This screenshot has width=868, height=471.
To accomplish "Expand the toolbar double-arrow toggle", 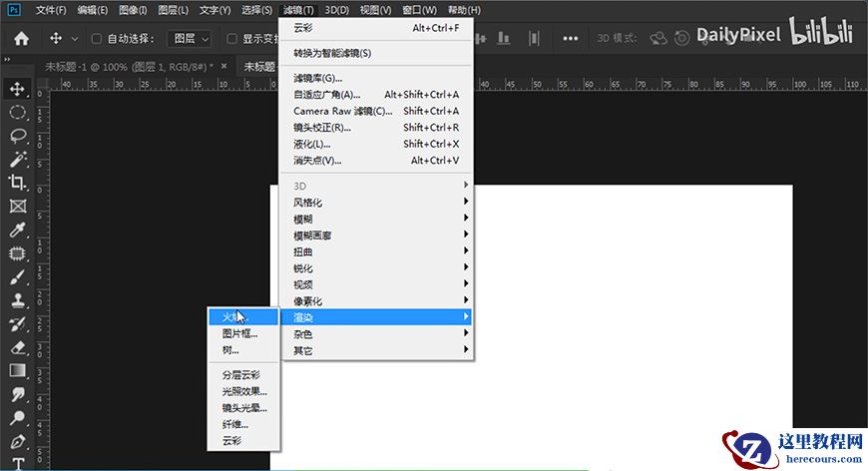I will (7, 59).
